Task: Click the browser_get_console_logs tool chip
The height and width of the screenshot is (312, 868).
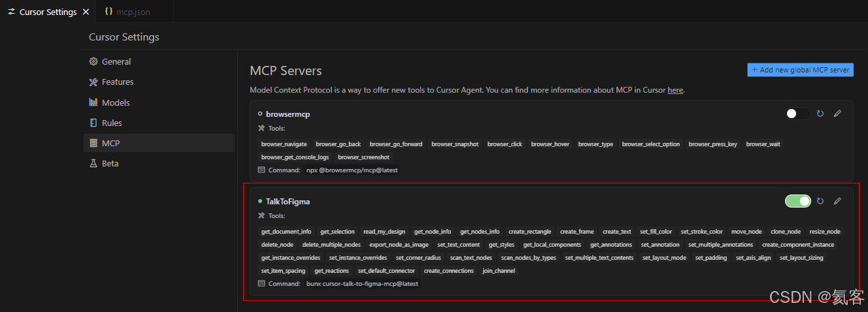Action: [x=295, y=157]
